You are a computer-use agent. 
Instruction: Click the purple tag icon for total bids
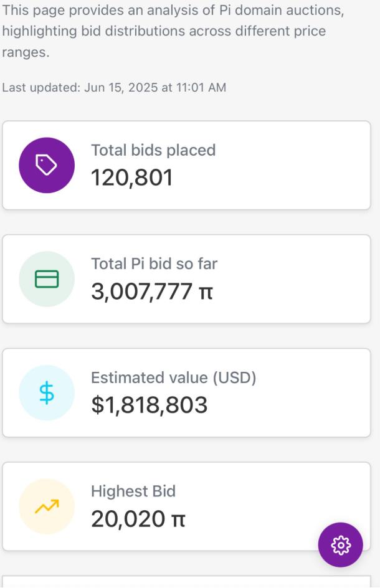click(x=47, y=166)
